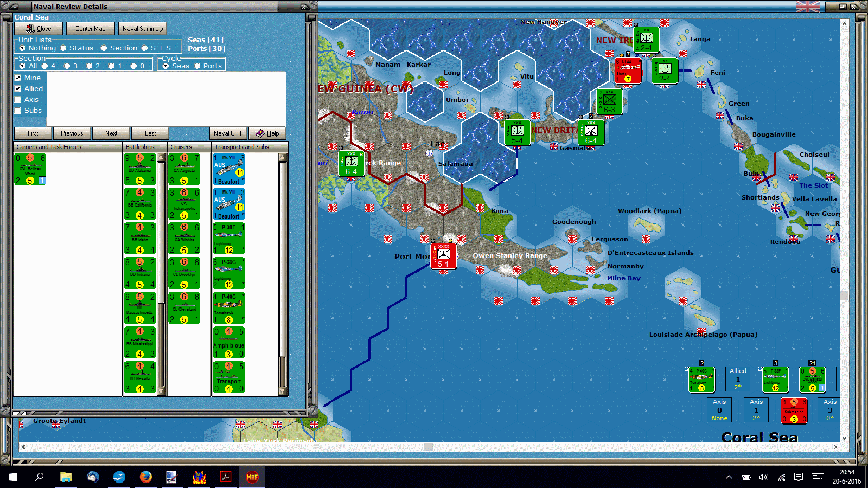Toggle the Mine checkbox
The image size is (868, 488).
click(x=18, y=78)
